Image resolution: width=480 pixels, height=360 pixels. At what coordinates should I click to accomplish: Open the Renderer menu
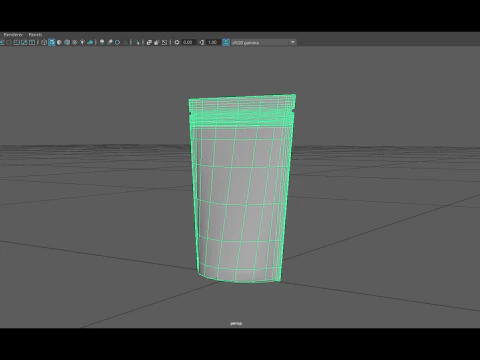[x=13, y=35]
